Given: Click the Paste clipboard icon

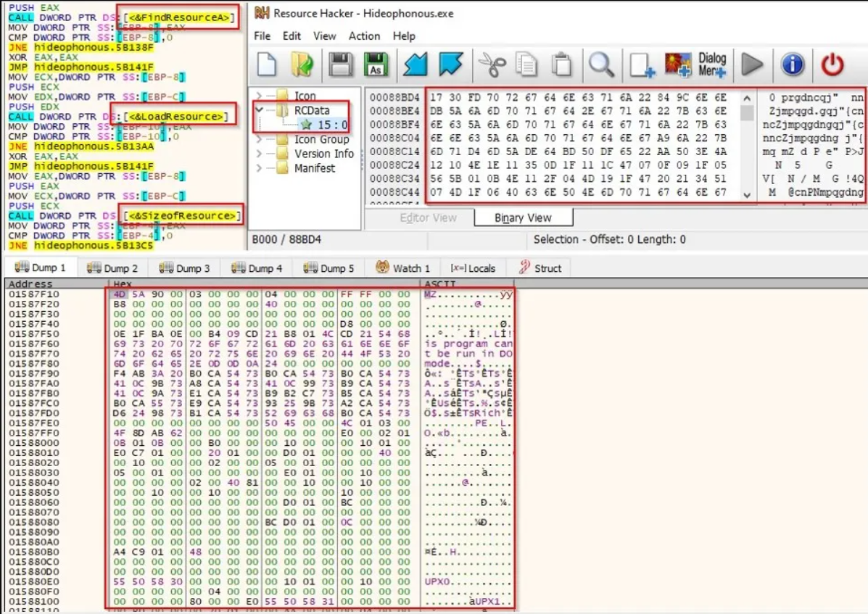Looking at the screenshot, I should click(x=562, y=65).
